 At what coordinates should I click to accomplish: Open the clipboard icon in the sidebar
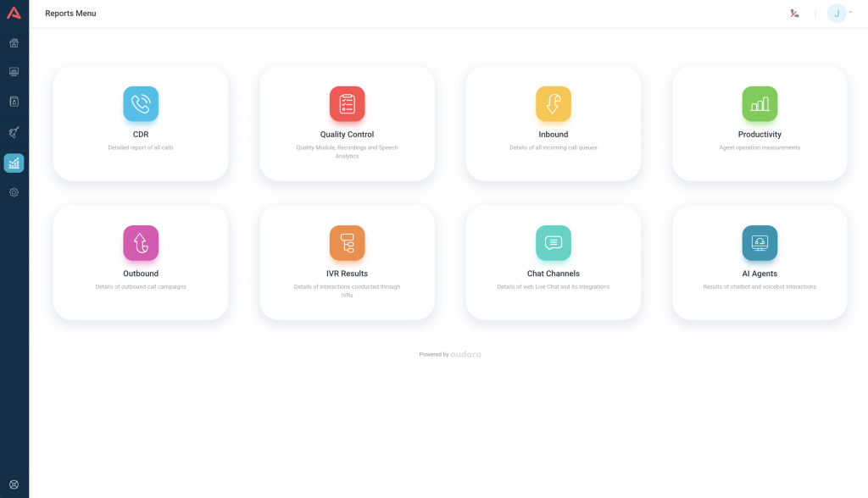click(x=14, y=102)
